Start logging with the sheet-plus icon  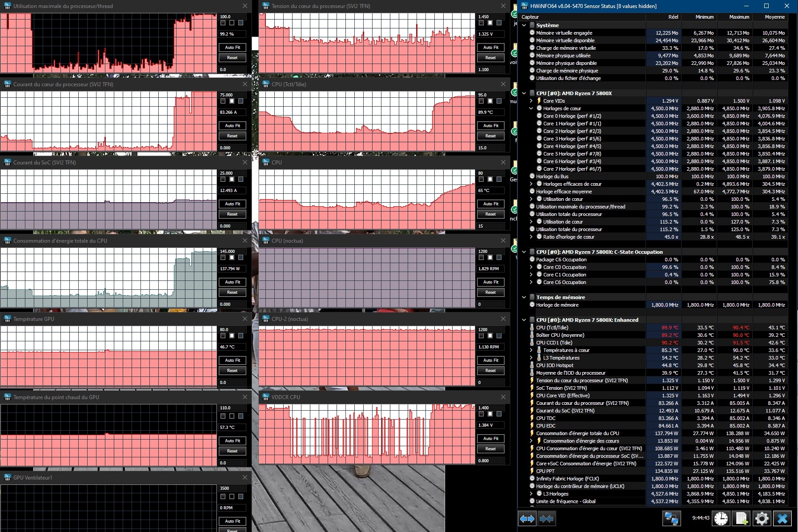(x=742, y=519)
